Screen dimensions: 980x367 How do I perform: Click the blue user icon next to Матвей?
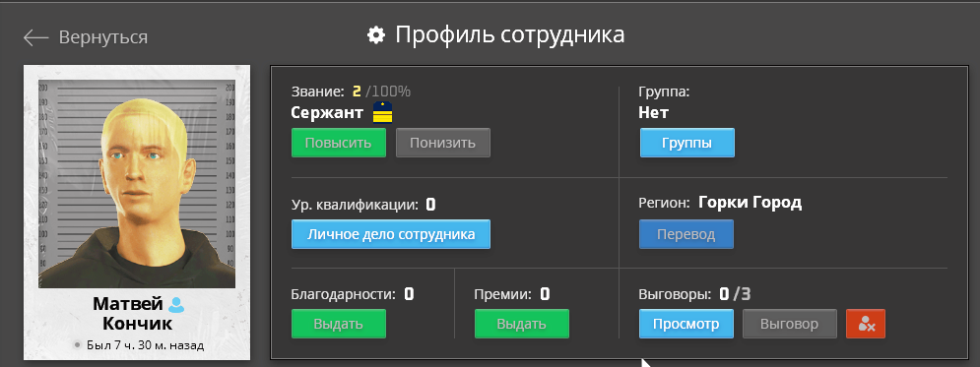(x=177, y=305)
